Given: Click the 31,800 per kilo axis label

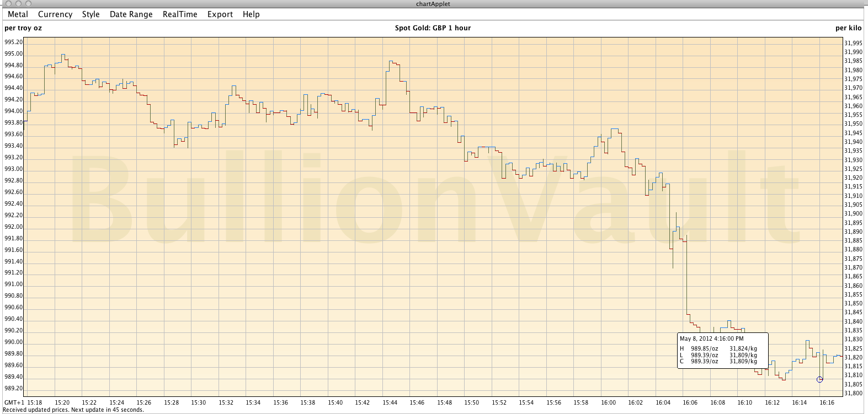Looking at the screenshot, I should click(x=854, y=394).
